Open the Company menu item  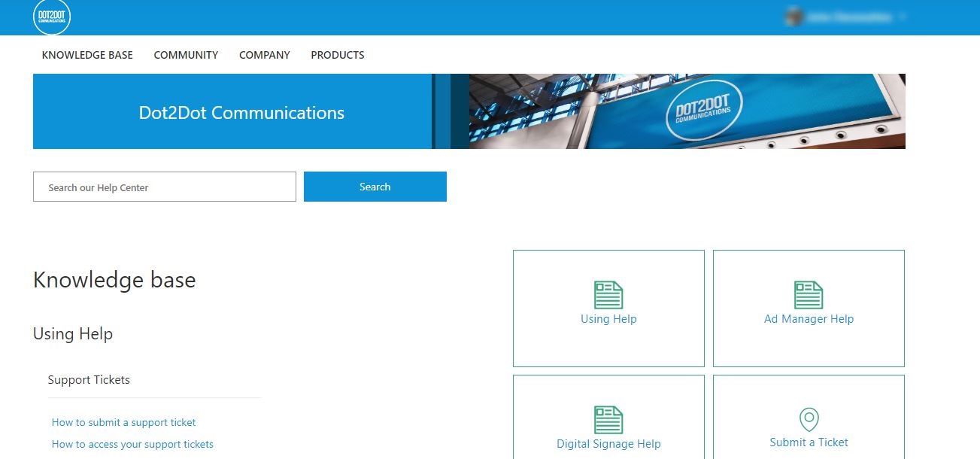[265, 55]
